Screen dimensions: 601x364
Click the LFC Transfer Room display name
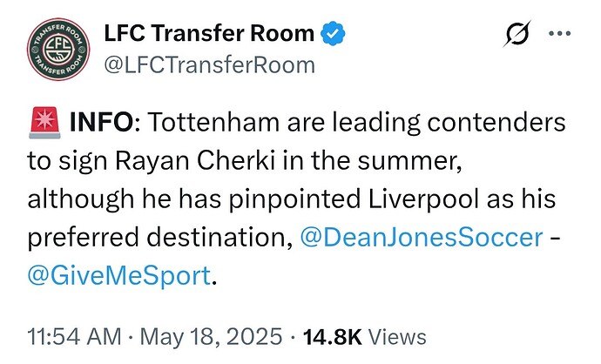[x=208, y=33]
